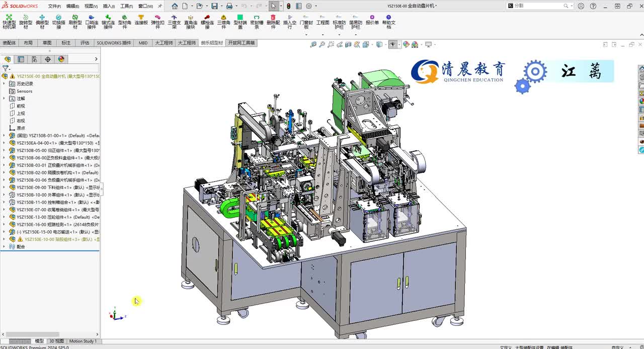This screenshot has height=349, width=644.
Task: Open the 标准防护栏 dropdown arrow
Action: tap(339, 35)
